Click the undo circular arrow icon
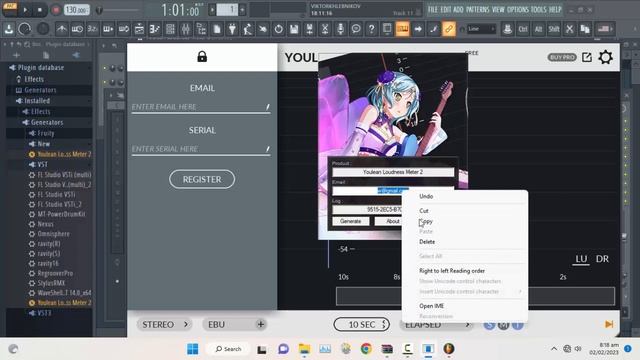Viewport: 640px width, 360px height. coord(278,29)
